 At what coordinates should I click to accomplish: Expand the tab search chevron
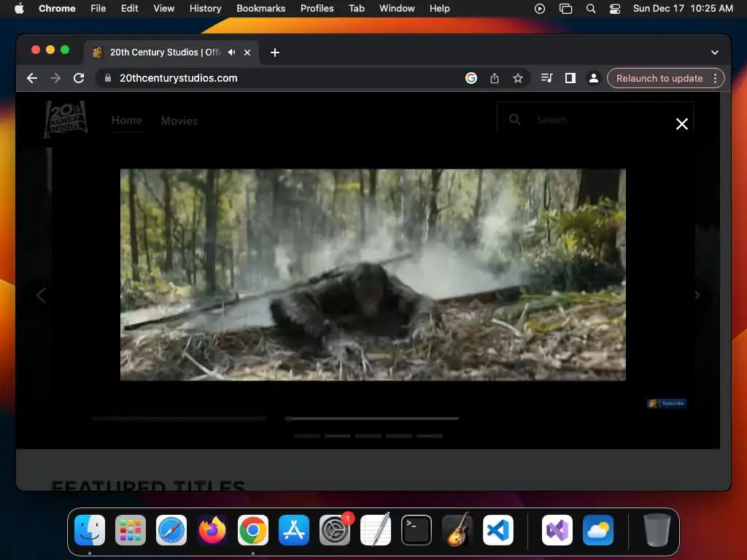click(x=715, y=52)
